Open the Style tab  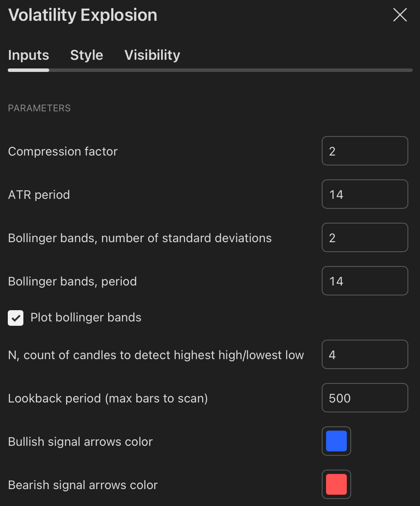tap(87, 55)
